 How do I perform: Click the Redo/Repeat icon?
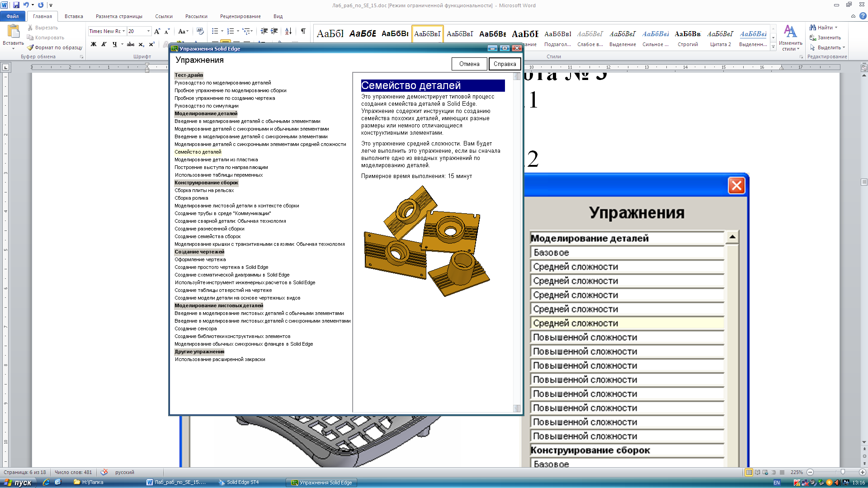coord(41,5)
